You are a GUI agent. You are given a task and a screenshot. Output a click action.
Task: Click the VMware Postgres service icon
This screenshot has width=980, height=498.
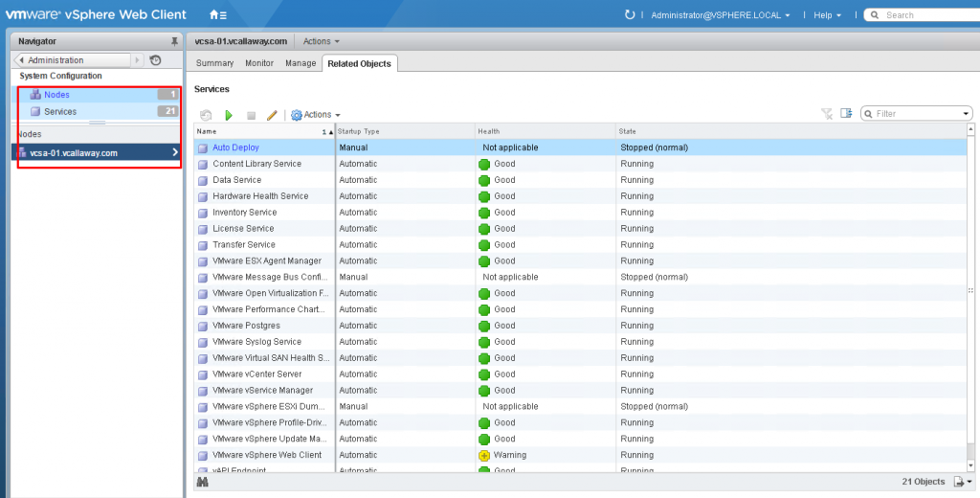tap(203, 326)
